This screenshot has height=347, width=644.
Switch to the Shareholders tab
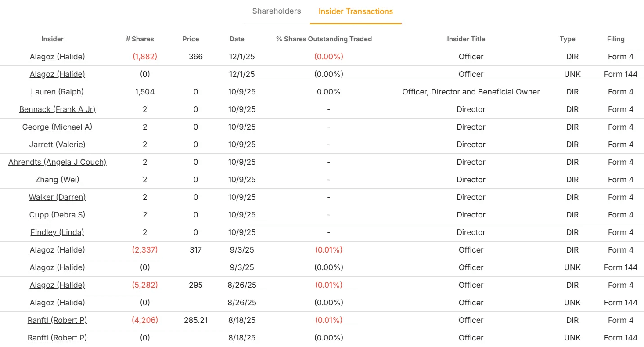tap(277, 11)
